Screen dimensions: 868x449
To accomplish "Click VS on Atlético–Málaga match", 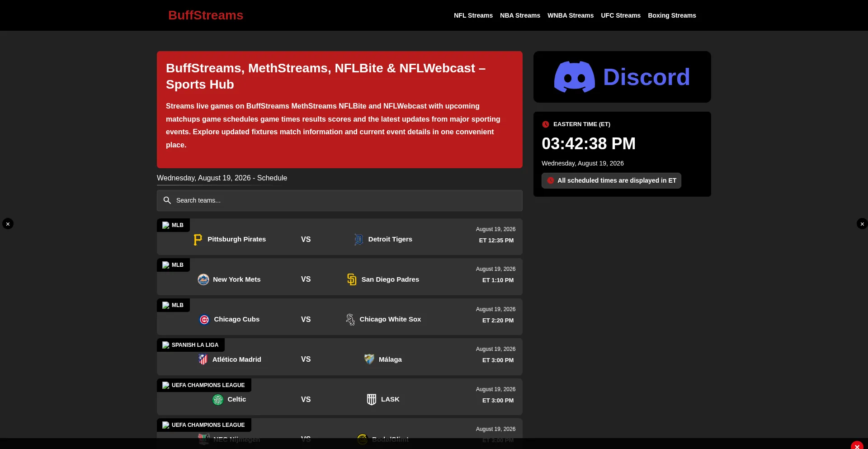I will pyautogui.click(x=306, y=359).
